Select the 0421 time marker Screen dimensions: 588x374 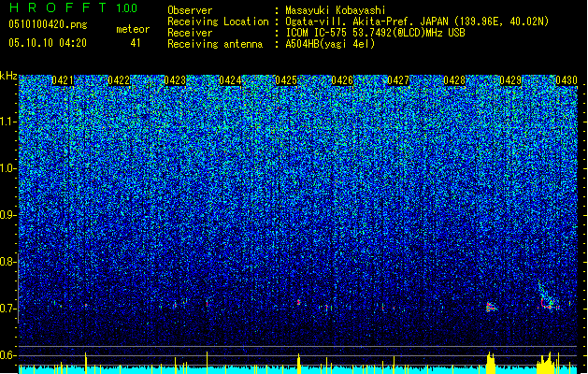63,79
